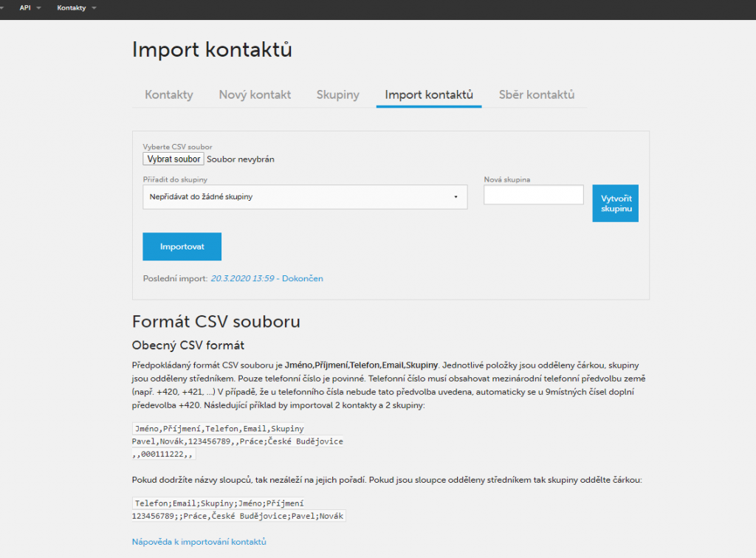Click the Formát CSV souboru heading
Screen dimensions: 756x558
click(216, 322)
